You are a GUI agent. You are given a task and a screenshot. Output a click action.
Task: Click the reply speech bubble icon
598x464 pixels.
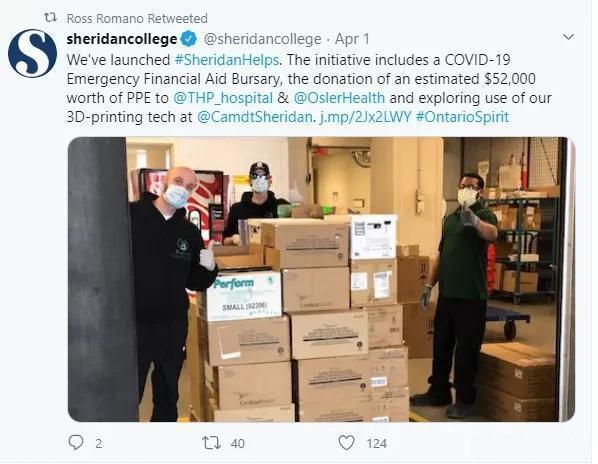point(76,442)
